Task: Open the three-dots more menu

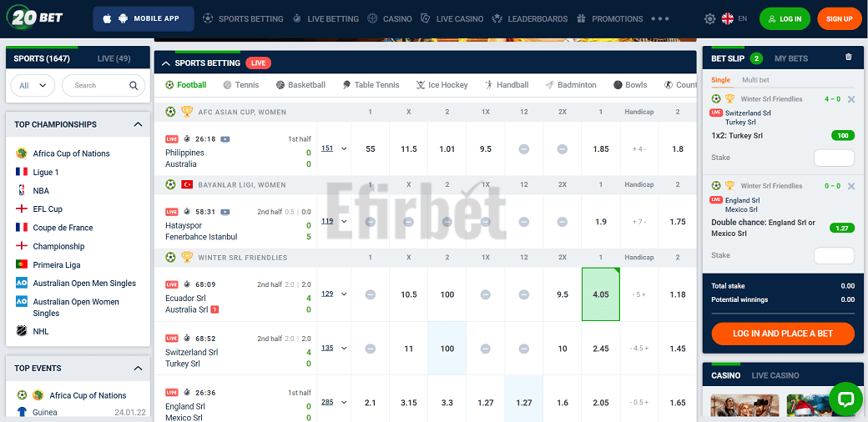Action: pyautogui.click(x=660, y=19)
